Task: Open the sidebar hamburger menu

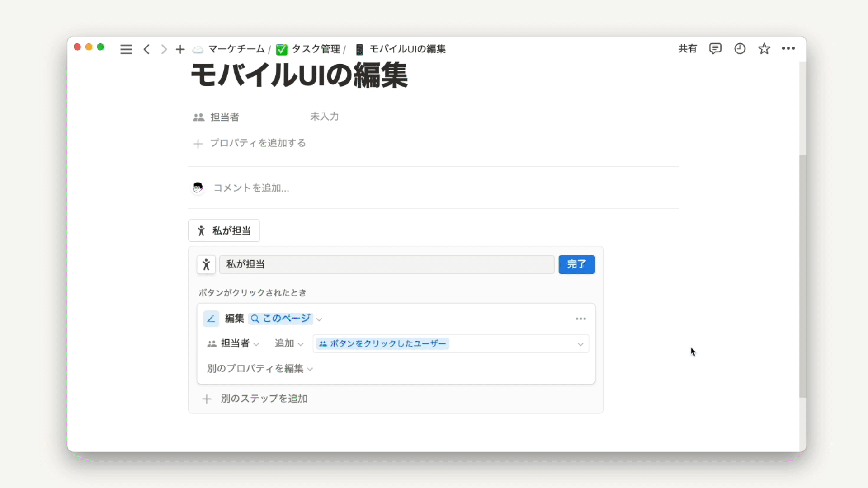Action: [126, 49]
